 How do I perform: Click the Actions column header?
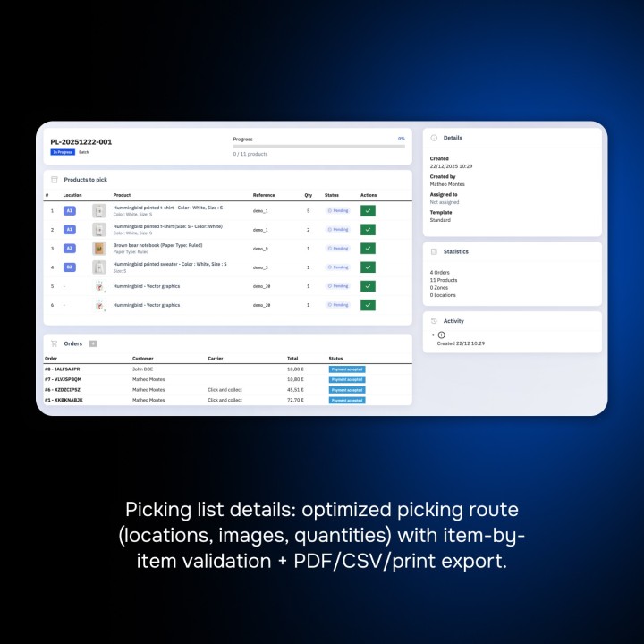point(369,195)
